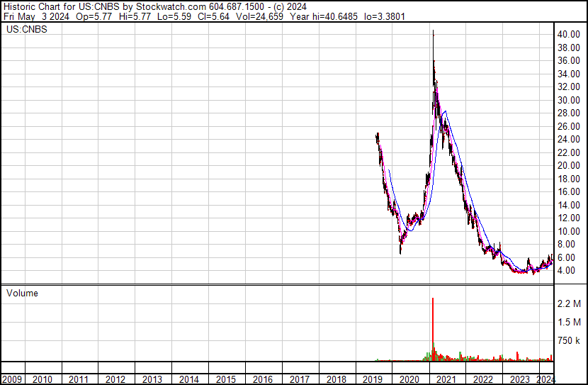The width and height of the screenshot is (588, 385).
Task: Click the 2012 year label on time axis
Action: point(115,379)
